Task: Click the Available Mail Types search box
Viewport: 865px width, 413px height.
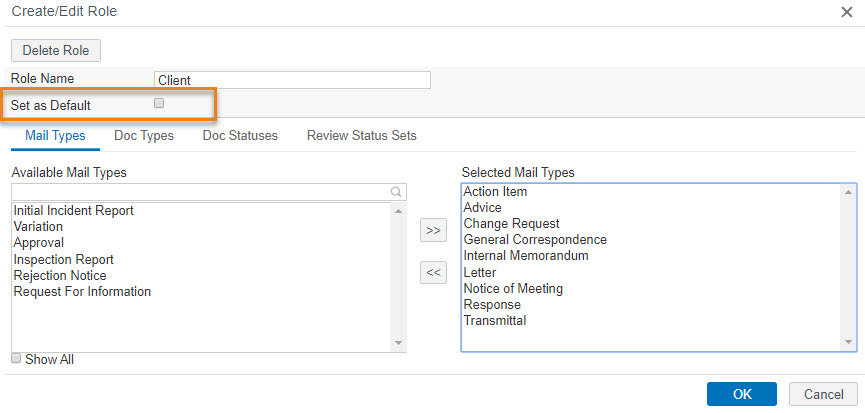Action: 209,192
